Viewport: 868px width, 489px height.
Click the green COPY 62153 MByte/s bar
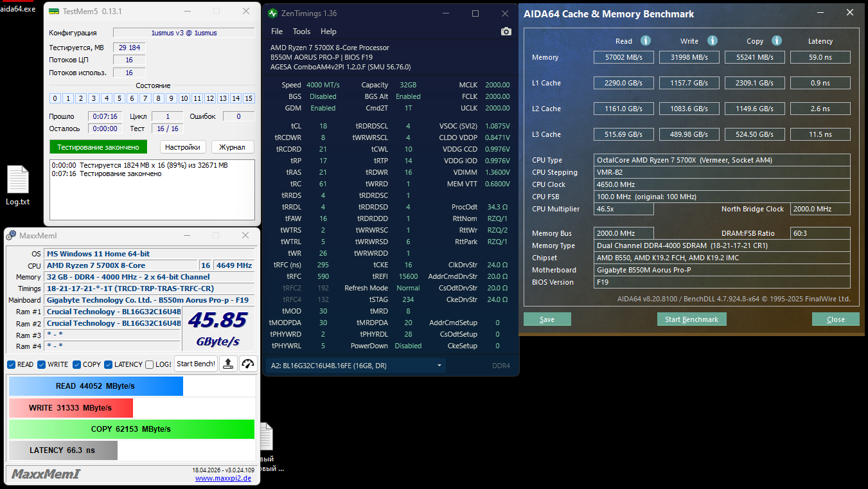point(132,429)
